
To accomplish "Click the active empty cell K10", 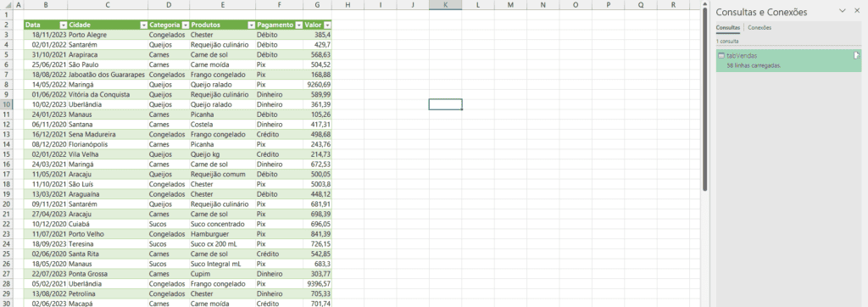I will [x=446, y=104].
